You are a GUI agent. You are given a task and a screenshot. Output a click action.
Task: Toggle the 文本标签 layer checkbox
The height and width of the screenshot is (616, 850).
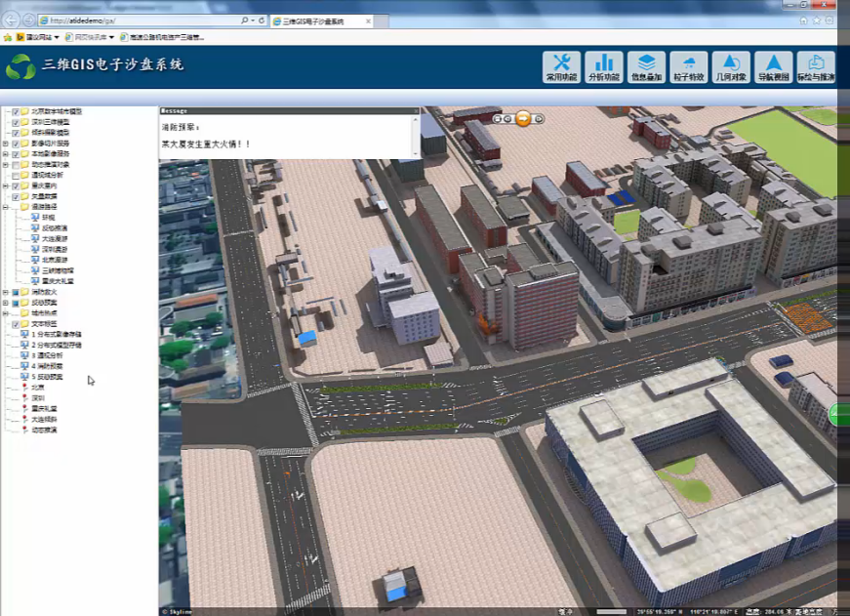pos(16,324)
